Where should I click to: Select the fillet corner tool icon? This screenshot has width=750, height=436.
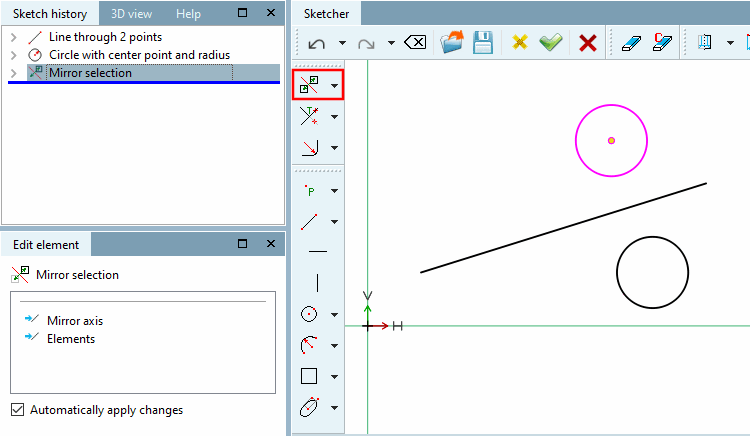pyautogui.click(x=310, y=148)
